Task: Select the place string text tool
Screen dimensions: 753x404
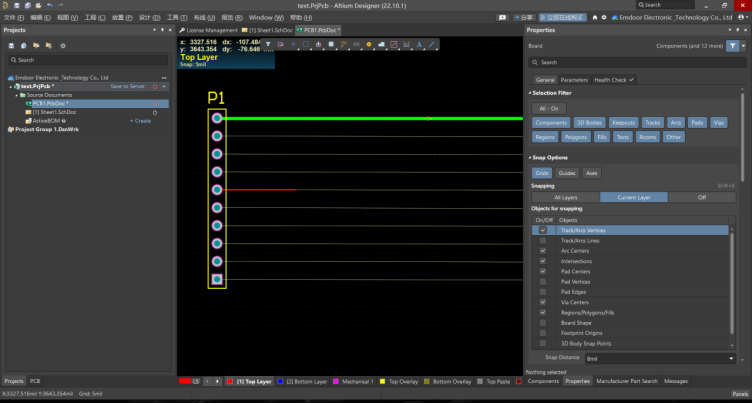Action: [419, 45]
